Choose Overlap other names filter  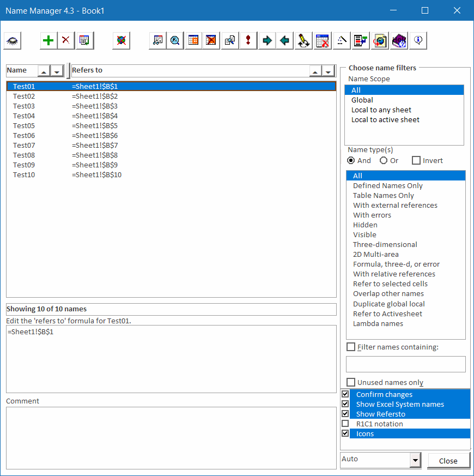405,293
